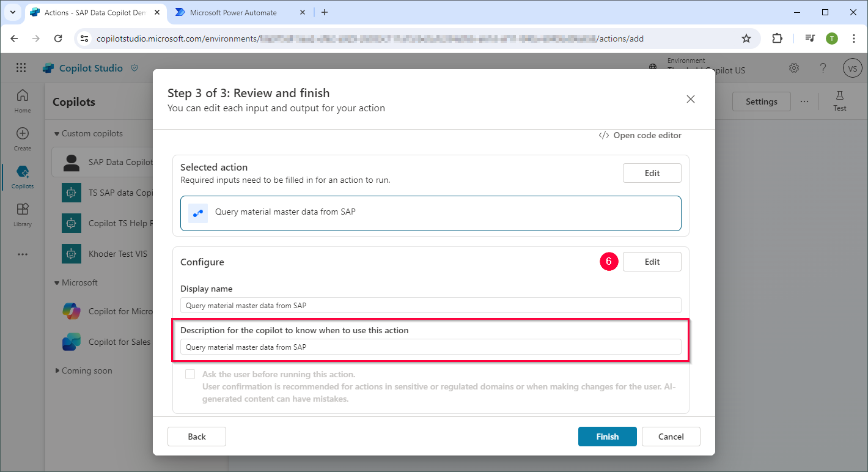Open the Library sidebar icon
Image resolution: width=868 pixels, height=472 pixels.
(23, 209)
